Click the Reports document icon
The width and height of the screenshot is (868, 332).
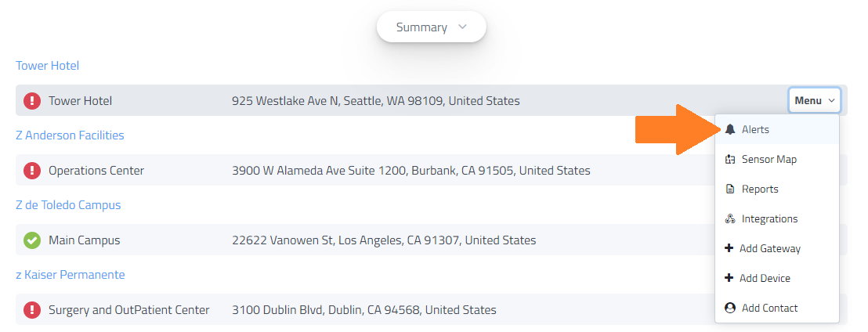tap(730, 189)
